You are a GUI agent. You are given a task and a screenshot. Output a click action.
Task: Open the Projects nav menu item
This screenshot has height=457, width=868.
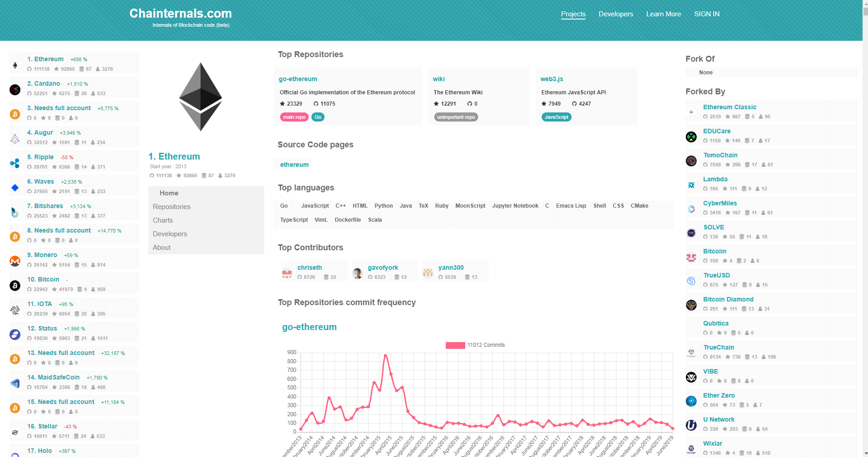(573, 14)
